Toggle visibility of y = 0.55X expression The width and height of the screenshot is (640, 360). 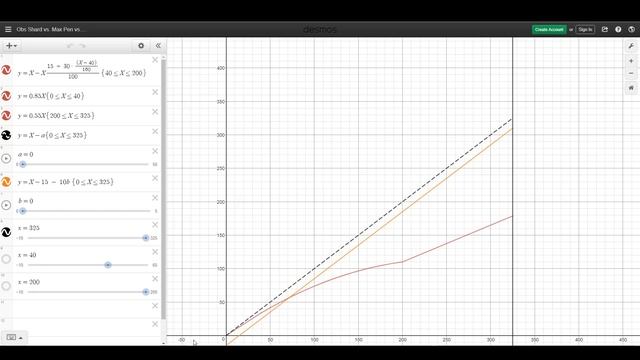[6, 116]
